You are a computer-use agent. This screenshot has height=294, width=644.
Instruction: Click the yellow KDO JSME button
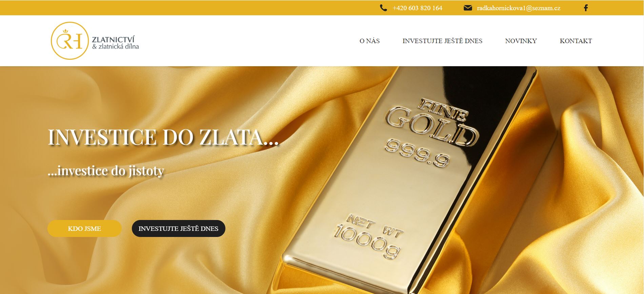point(84,228)
